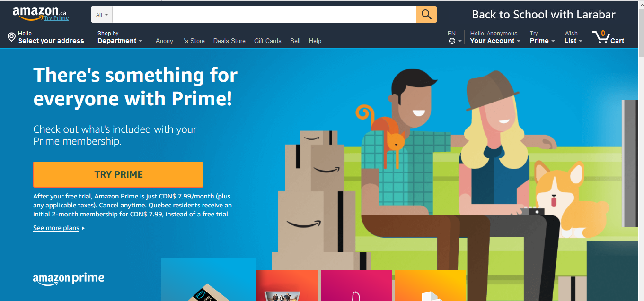Click the location pin icon
Viewport: 644px width, 301px height.
coord(11,37)
